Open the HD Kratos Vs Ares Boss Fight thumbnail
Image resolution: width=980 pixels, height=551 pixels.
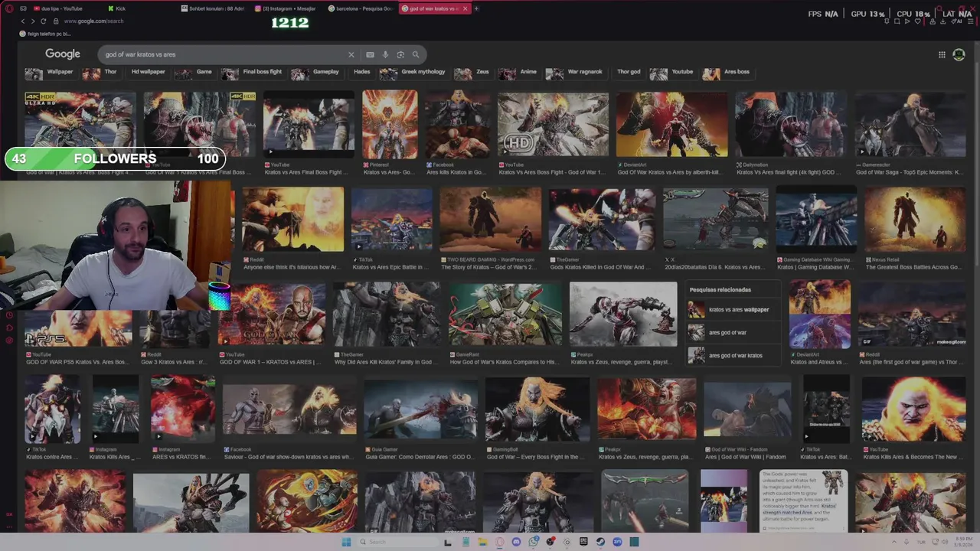553,125
